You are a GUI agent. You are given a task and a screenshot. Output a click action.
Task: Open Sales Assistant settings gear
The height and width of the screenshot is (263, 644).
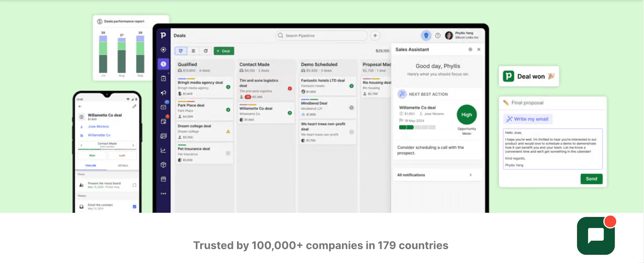470,50
